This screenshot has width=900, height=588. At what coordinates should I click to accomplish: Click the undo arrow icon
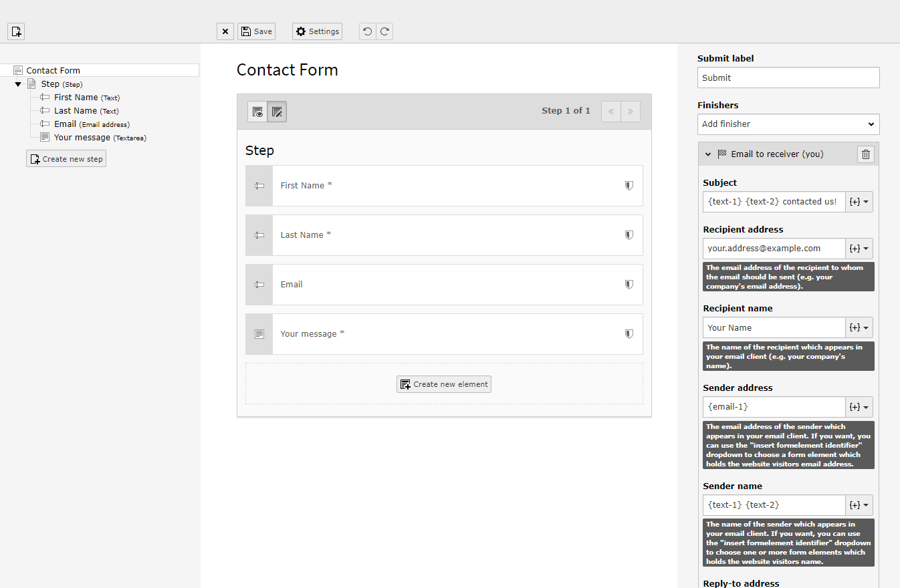pyautogui.click(x=368, y=31)
